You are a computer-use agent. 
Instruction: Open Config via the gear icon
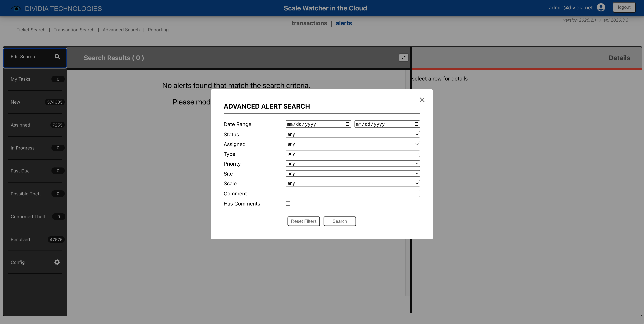point(57,262)
